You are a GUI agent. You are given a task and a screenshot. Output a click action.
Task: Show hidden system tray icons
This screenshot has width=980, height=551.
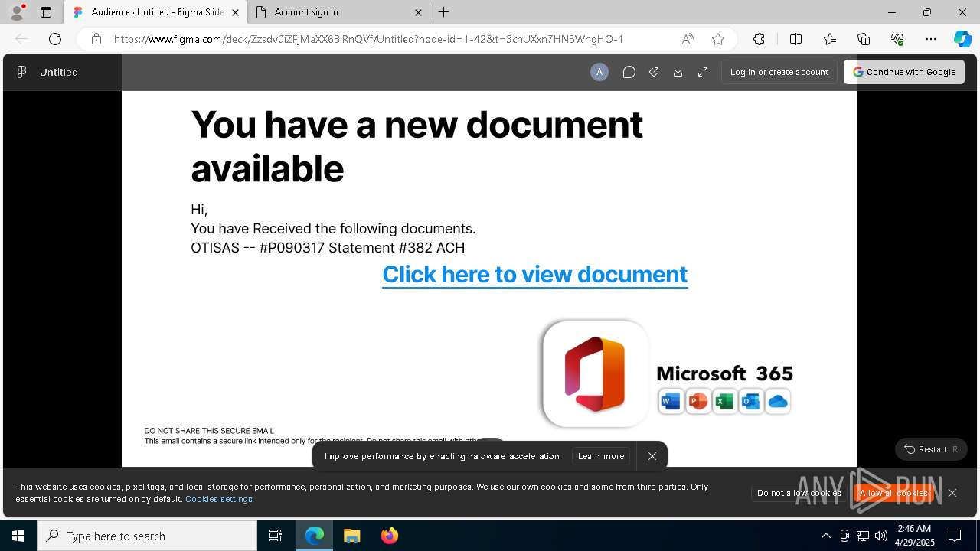(825, 536)
